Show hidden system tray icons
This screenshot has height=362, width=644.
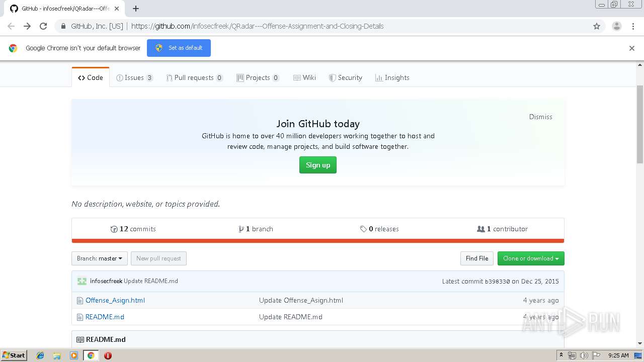pyautogui.click(x=561, y=355)
